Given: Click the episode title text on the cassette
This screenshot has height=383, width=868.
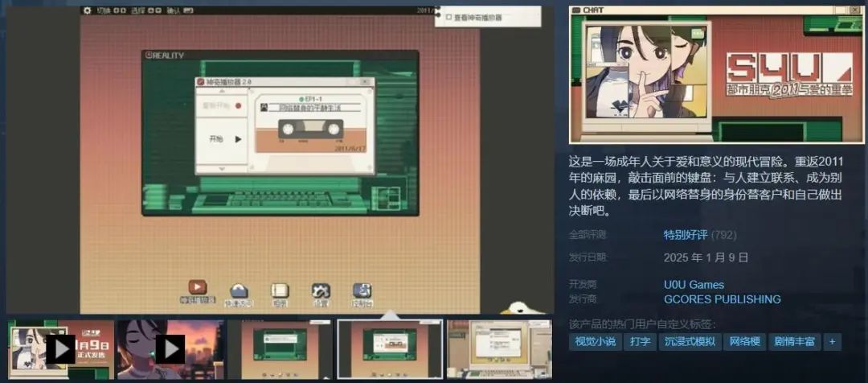Looking at the screenshot, I should pyautogui.click(x=309, y=108).
